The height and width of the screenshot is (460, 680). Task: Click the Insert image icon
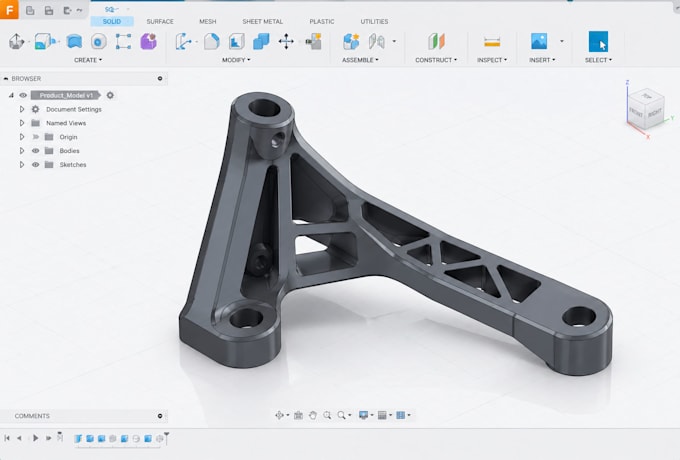539,41
